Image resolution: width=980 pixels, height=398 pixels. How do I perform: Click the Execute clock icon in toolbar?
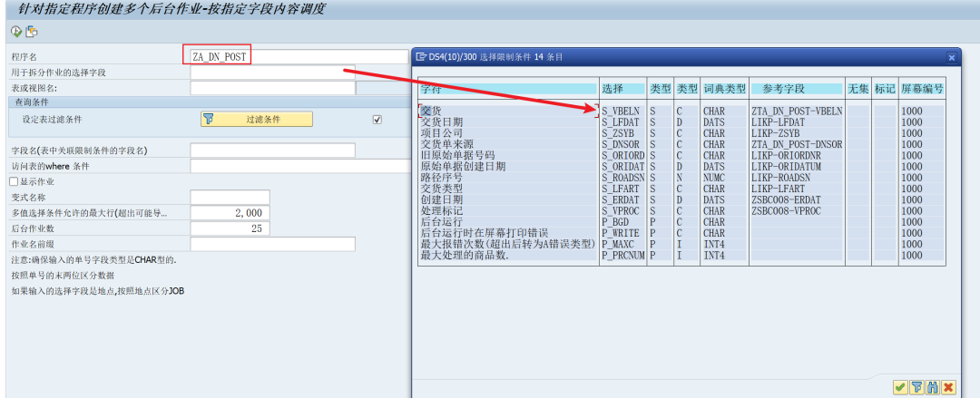pos(16,31)
